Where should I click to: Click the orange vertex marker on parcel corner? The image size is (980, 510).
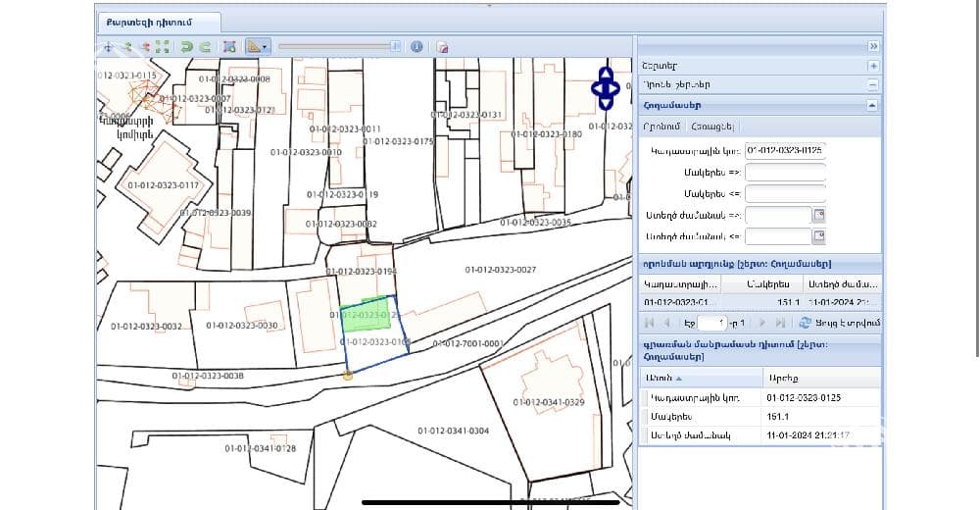tap(348, 375)
